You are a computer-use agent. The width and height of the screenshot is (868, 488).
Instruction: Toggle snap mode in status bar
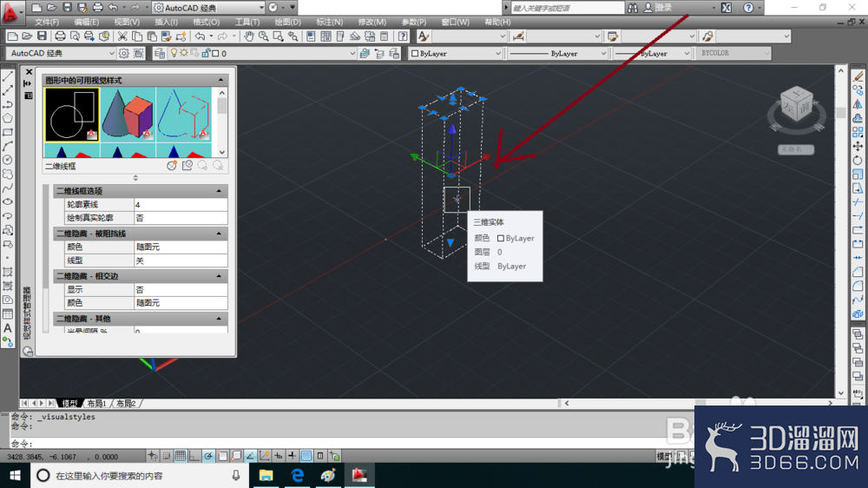167,456
